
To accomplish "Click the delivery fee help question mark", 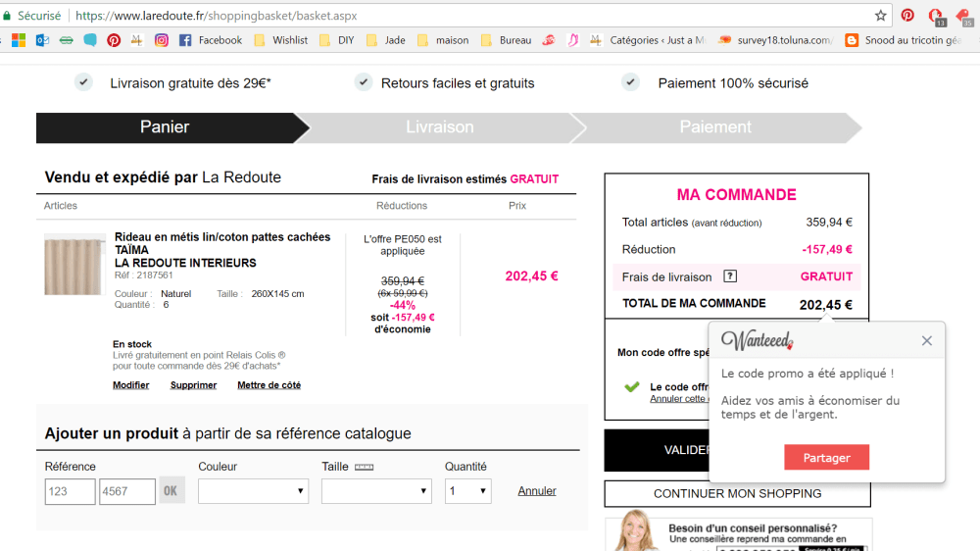I will [x=730, y=276].
